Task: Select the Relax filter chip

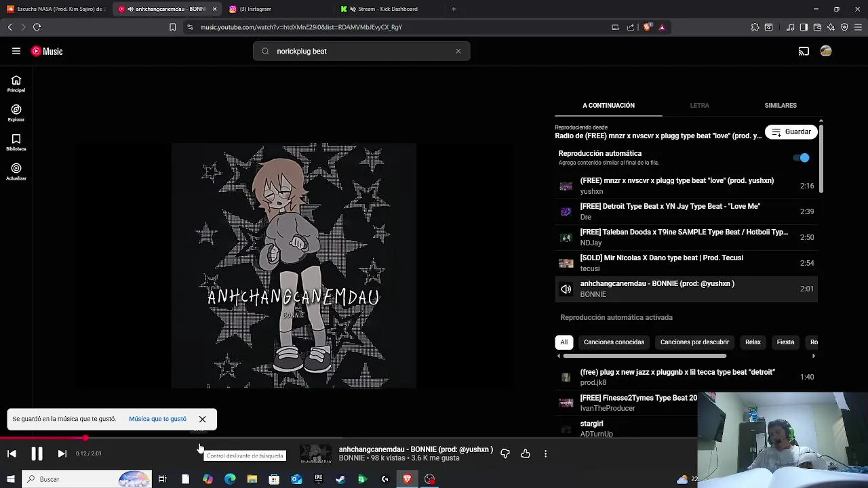Action: (x=753, y=342)
